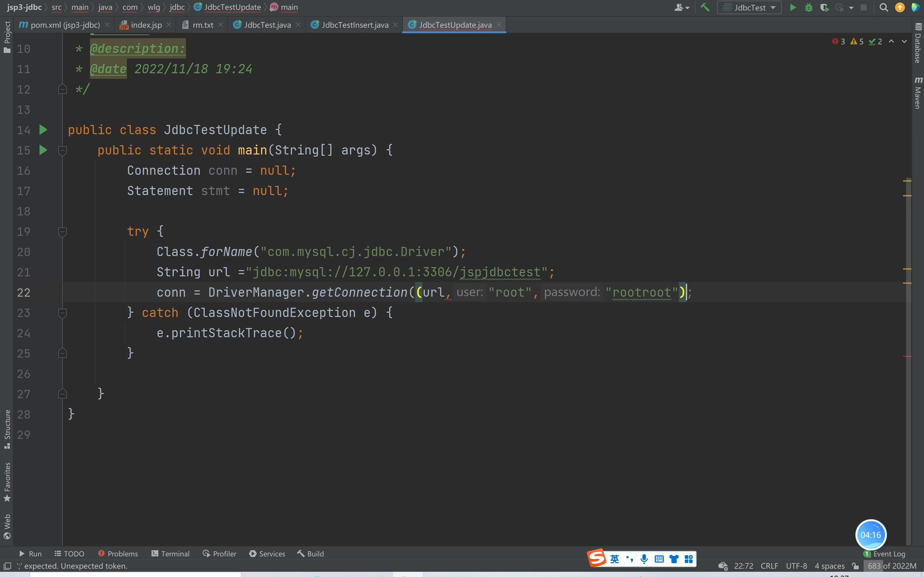Open the Database tool window
The height and width of the screenshot is (577, 924).
click(x=918, y=43)
